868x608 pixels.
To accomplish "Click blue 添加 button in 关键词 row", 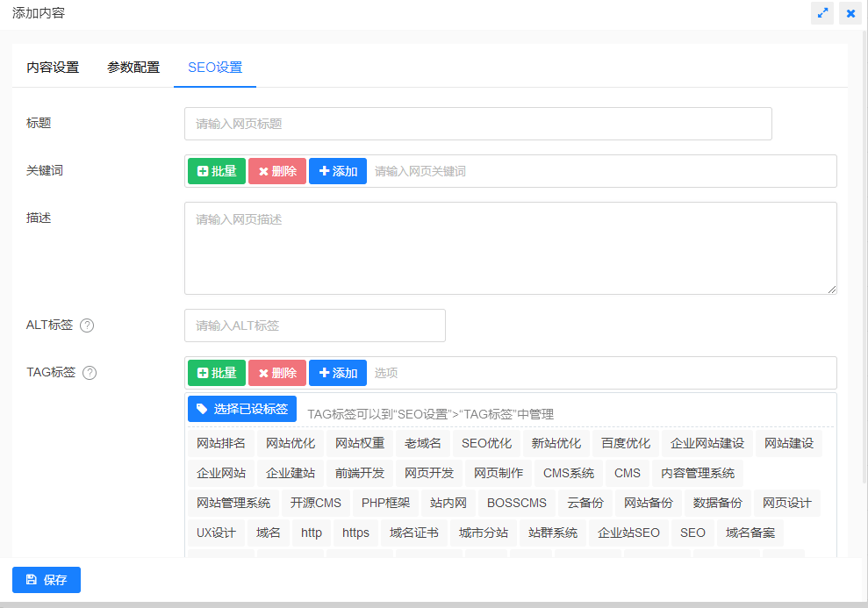I will tap(338, 171).
